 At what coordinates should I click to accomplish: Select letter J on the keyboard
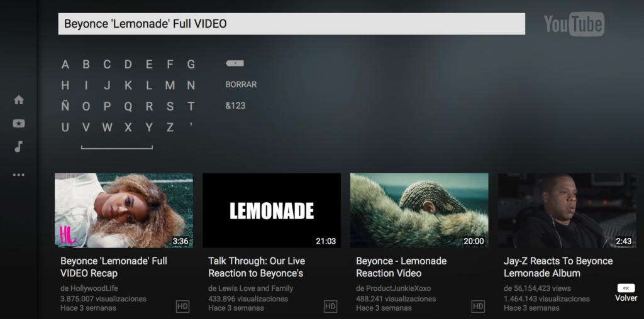(107, 85)
